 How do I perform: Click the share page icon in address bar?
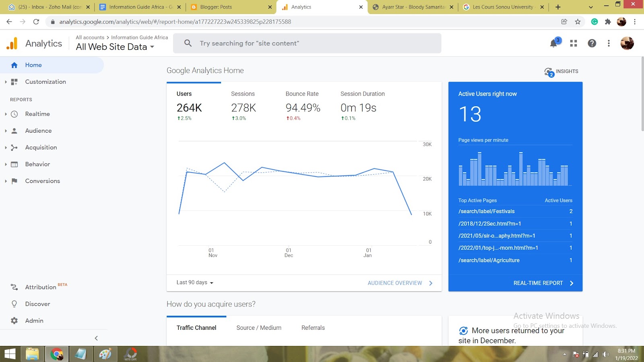[x=564, y=22]
